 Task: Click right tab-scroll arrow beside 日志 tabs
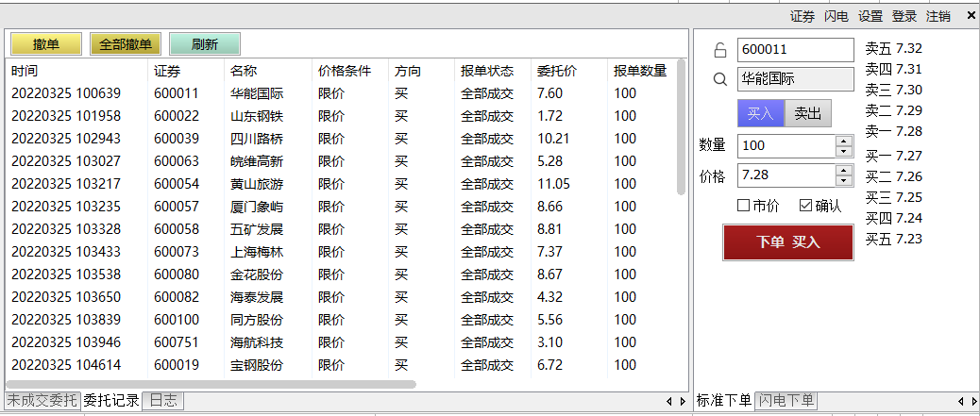coord(683,401)
